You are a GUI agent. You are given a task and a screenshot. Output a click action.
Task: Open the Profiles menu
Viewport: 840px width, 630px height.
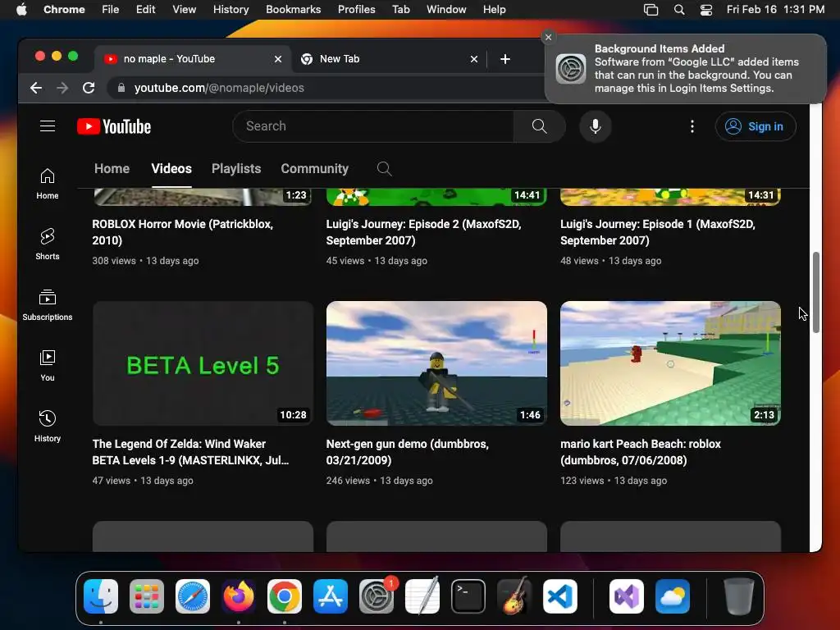pyautogui.click(x=356, y=10)
